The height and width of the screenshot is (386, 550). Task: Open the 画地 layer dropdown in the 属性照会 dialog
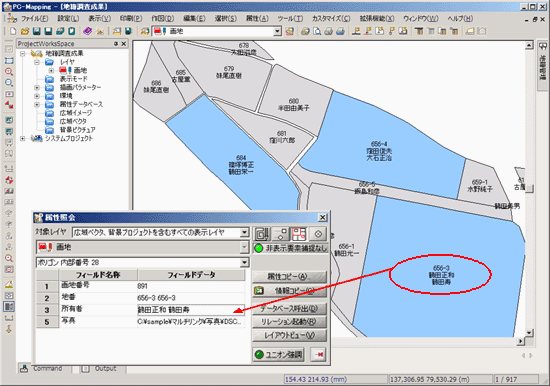click(244, 247)
